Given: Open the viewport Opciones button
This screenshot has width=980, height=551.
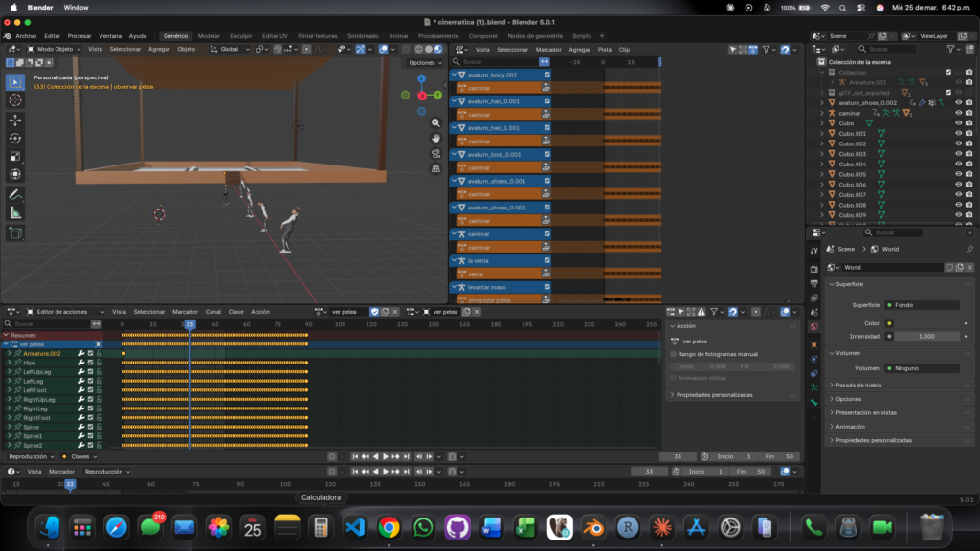Looking at the screenshot, I should (x=422, y=62).
